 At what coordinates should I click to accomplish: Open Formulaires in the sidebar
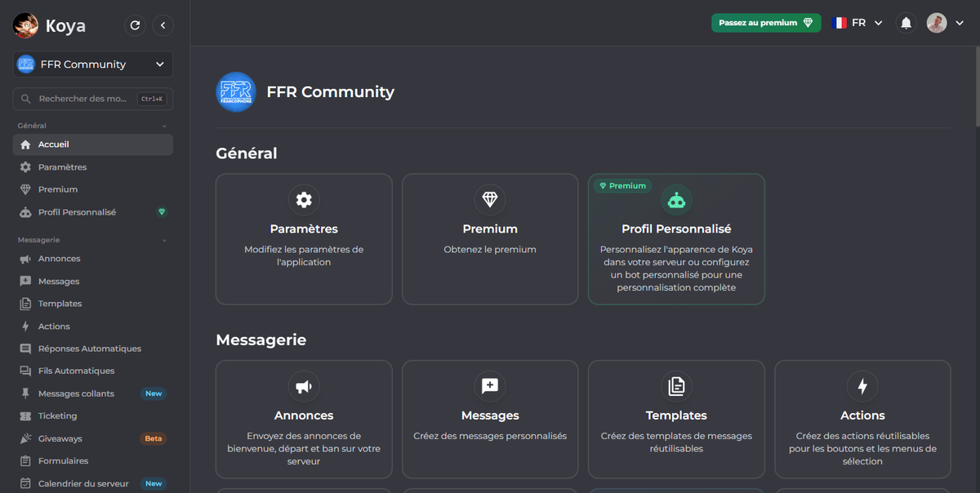click(93, 461)
